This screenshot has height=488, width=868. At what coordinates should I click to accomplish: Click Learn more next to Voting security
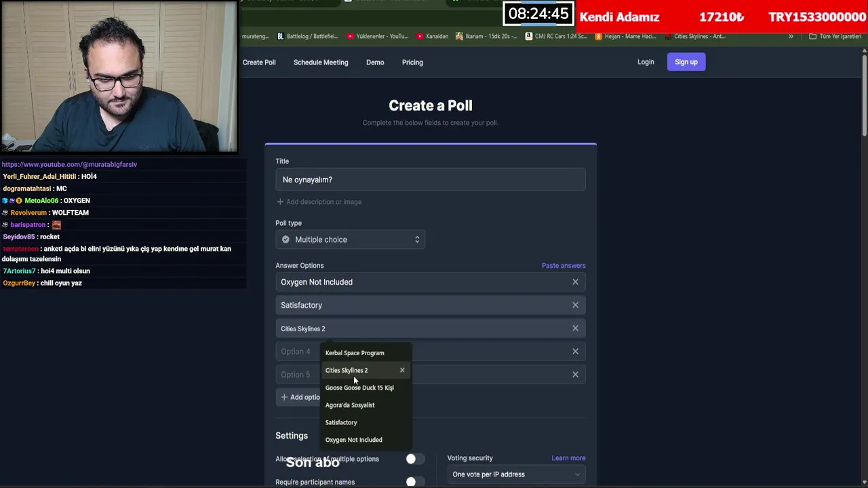[x=568, y=458]
